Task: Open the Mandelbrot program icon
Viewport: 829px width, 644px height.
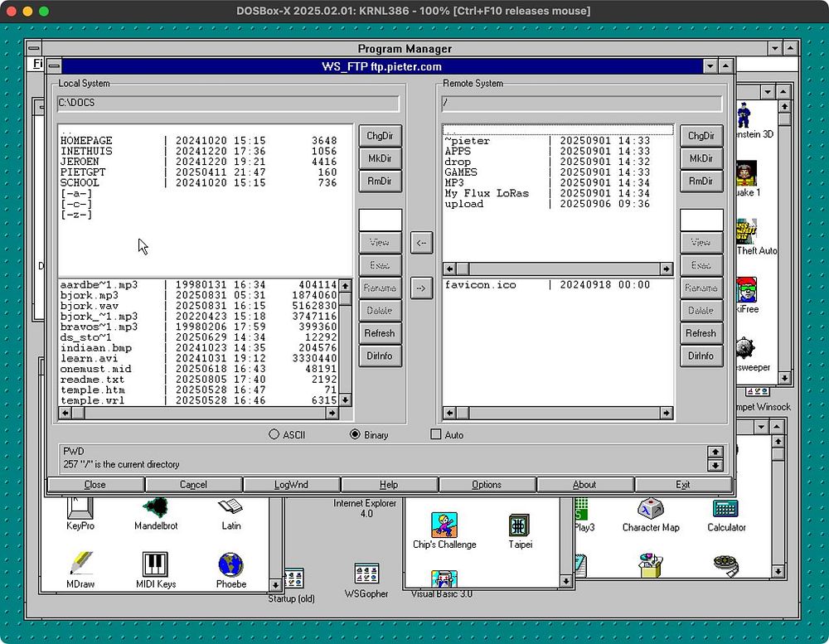Action: [155, 507]
